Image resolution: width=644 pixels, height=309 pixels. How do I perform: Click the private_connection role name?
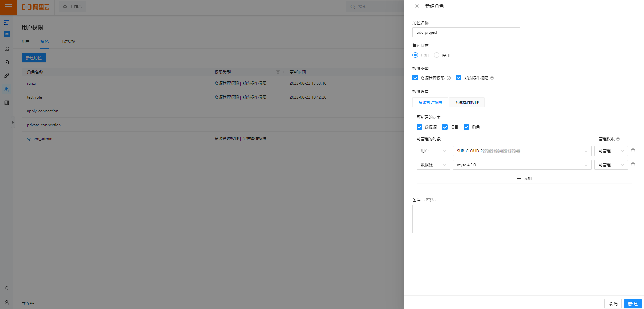[x=44, y=125]
